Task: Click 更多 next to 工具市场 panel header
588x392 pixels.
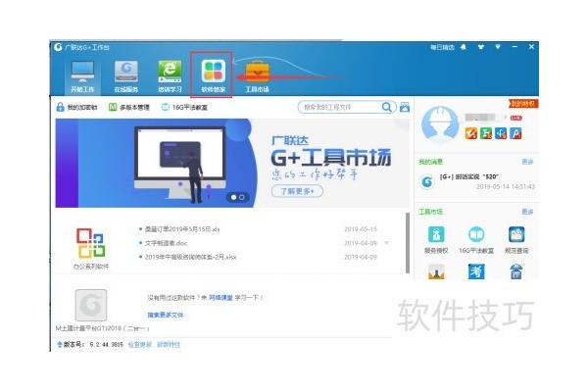Action: (x=527, y=212)
